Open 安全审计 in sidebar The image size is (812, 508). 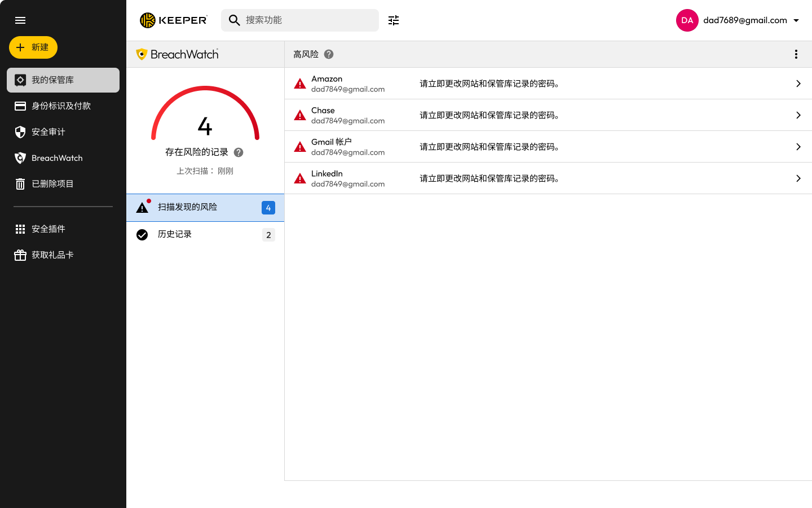click(x=63, y=132)
